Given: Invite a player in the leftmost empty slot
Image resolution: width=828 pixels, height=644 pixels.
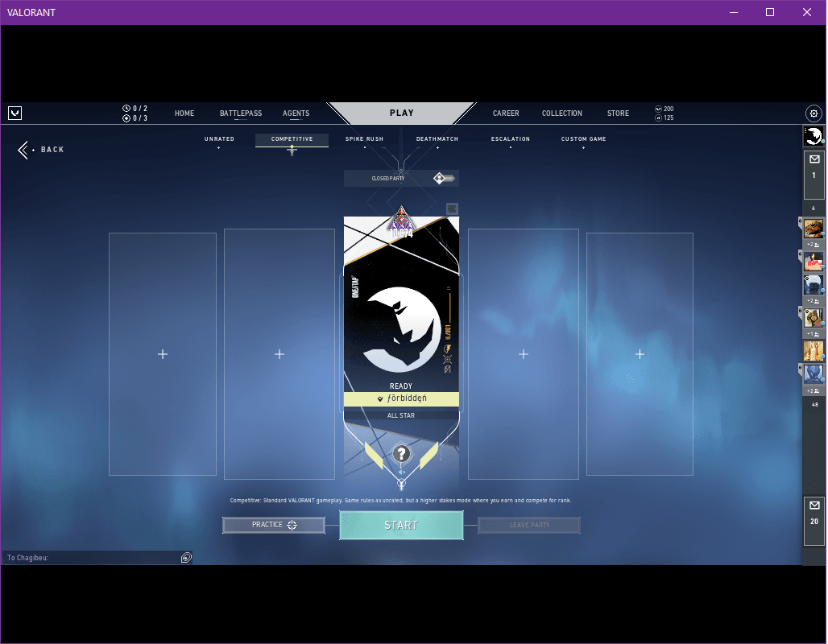Looking at the screenshot, I should coord(163,354).
